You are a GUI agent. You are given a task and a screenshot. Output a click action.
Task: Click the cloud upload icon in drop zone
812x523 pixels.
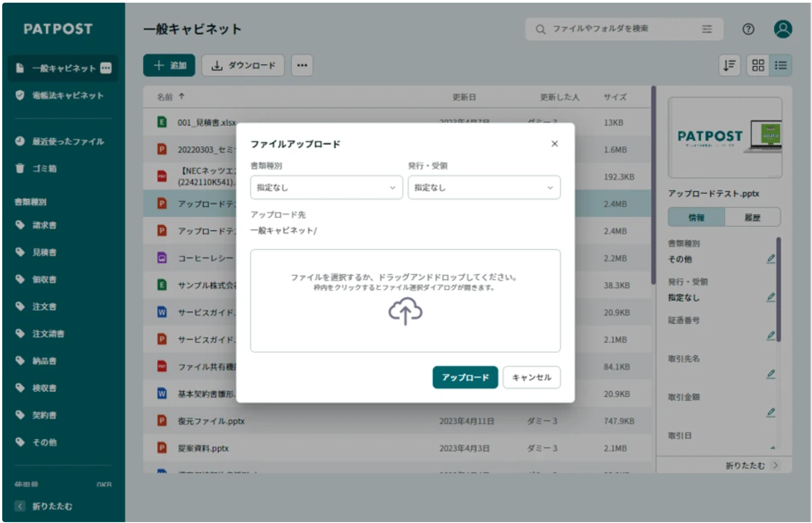tap(405, 311)
